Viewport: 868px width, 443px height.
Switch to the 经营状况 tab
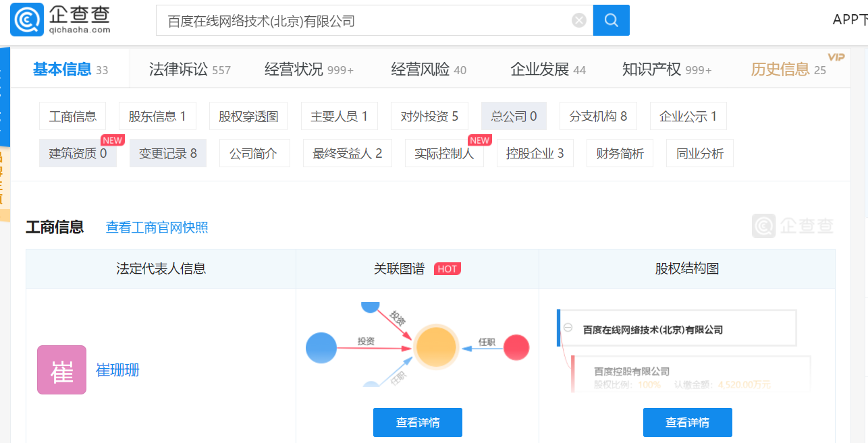click(309, 69)
